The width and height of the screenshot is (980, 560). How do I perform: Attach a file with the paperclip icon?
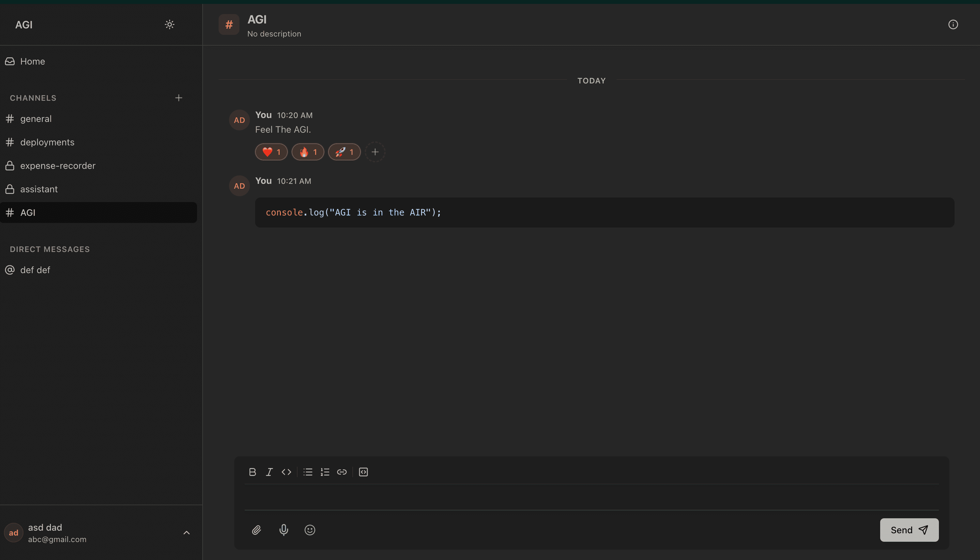[257, 530]
